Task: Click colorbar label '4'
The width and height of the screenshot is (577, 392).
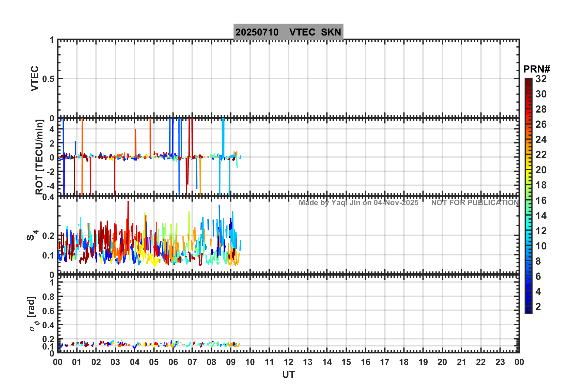Action: click(538, 292)
